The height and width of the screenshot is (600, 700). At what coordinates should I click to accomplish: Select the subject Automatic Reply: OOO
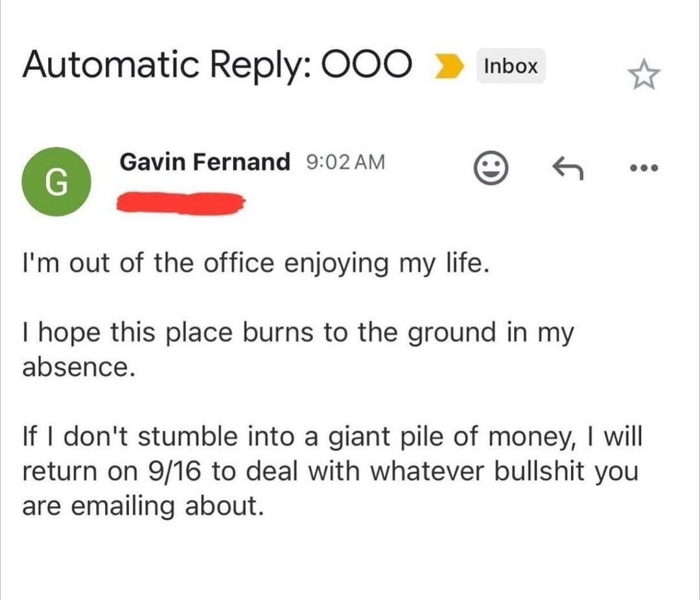pyautogui.click(x=217, y=64)
